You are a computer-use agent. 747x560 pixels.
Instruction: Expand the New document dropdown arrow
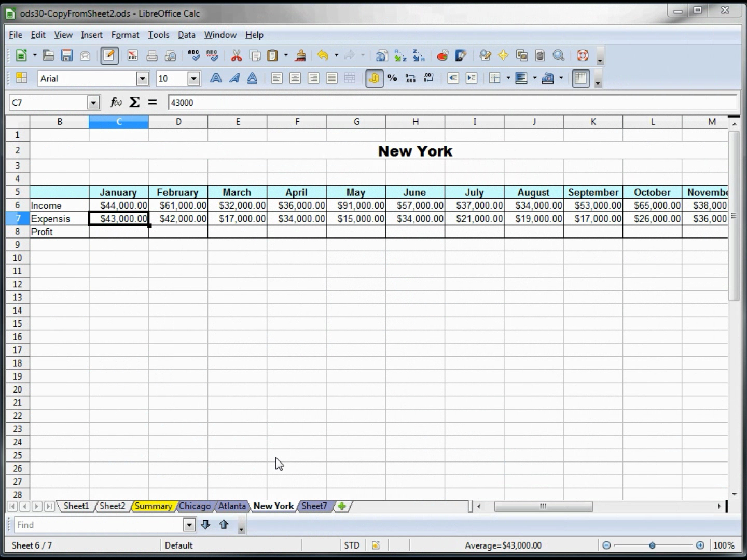[35, 55]
